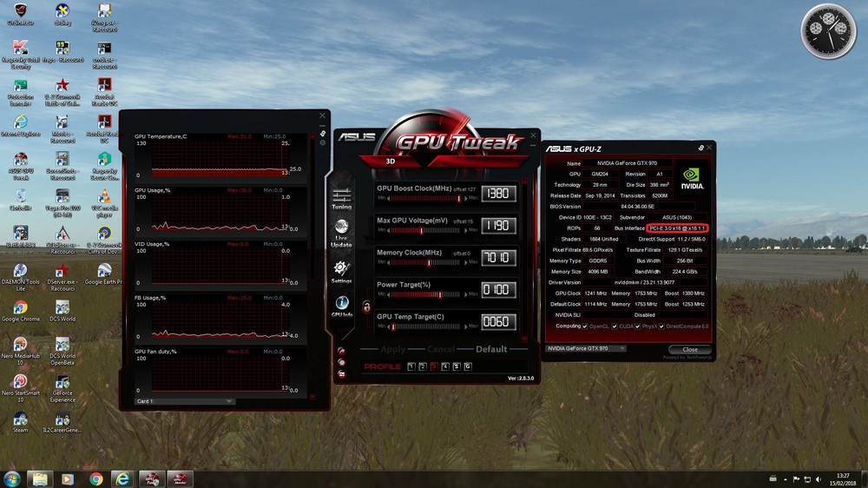868x488 pixels.
Task: Open VLC media player desktop shortcut
Action: 104,203
